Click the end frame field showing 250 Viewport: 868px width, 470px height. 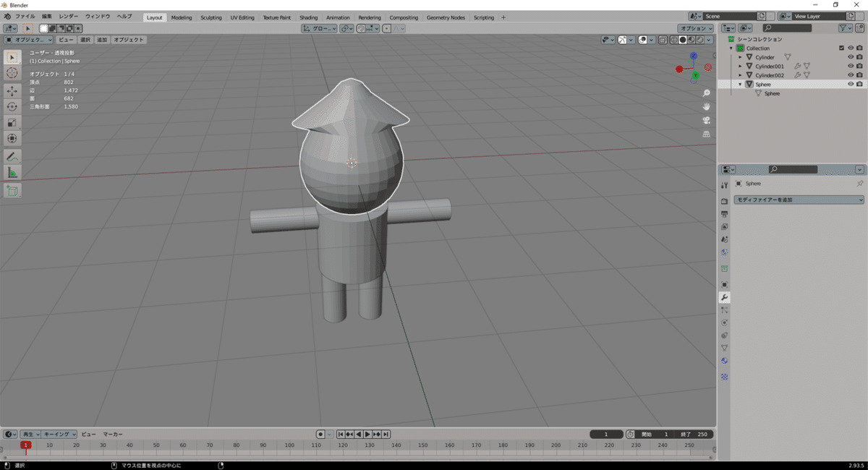click(x=696, y=434)
